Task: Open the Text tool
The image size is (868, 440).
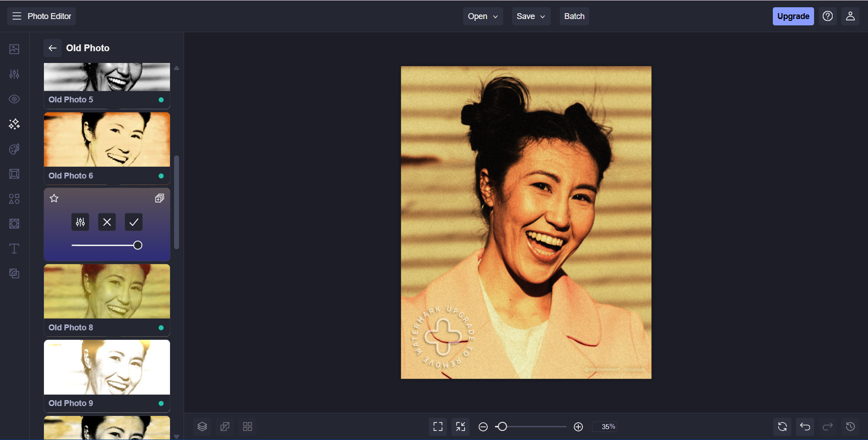Action: pos(14,248)
